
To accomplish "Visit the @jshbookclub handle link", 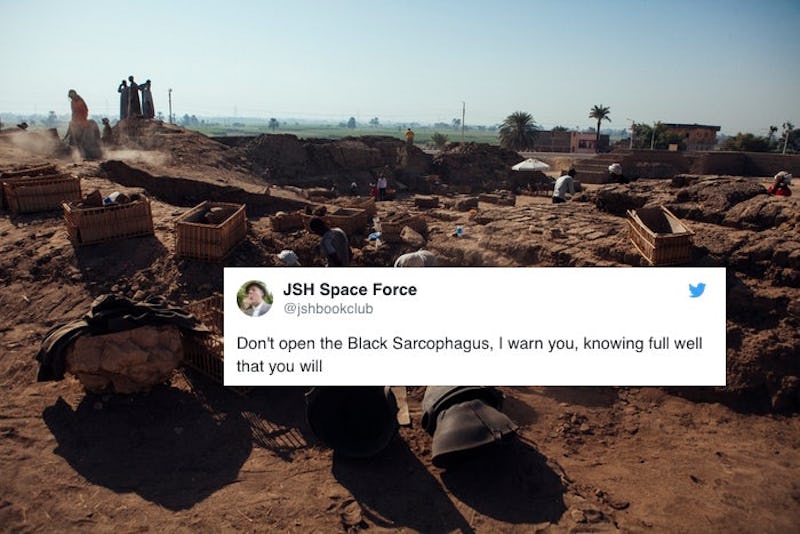I will 328,309.
